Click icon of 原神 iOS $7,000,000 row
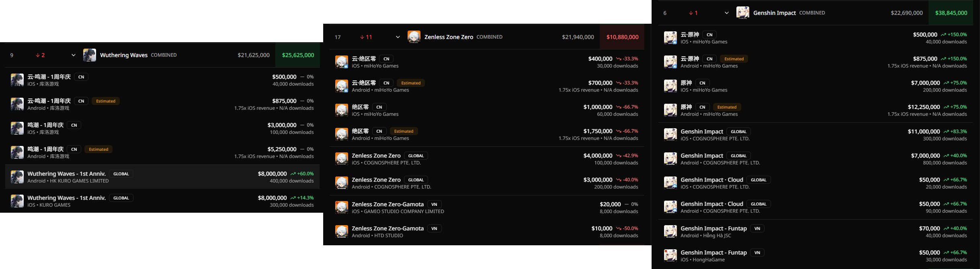Image resolution: width=980 pixels, height=269 pixels. (x=670, y=86)
